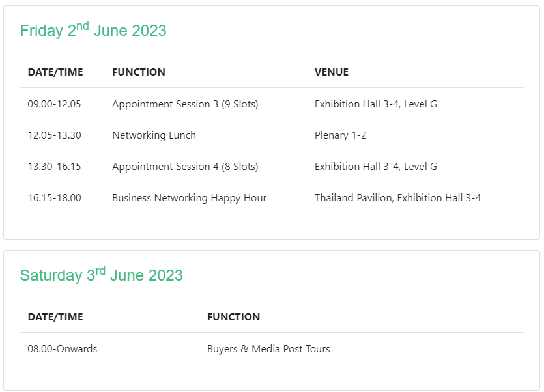Click the 09.00-12.05 time cell

point(55,104)
